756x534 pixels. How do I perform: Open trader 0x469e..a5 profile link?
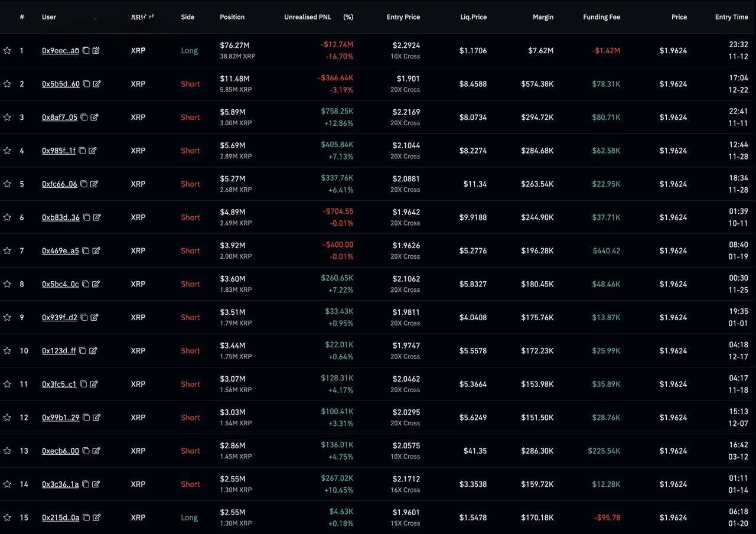pos(60,251)
